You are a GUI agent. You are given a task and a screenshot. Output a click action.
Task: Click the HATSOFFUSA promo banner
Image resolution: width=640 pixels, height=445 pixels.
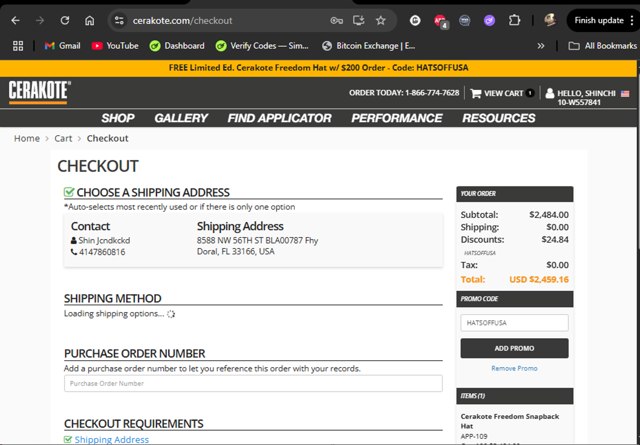tap(318, 68)
